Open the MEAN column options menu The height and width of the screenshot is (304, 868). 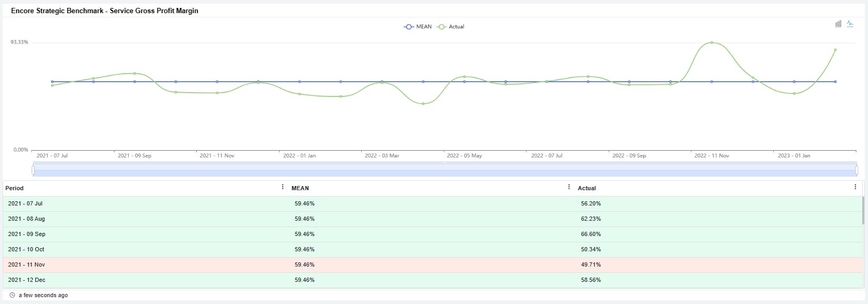point(569,187)
